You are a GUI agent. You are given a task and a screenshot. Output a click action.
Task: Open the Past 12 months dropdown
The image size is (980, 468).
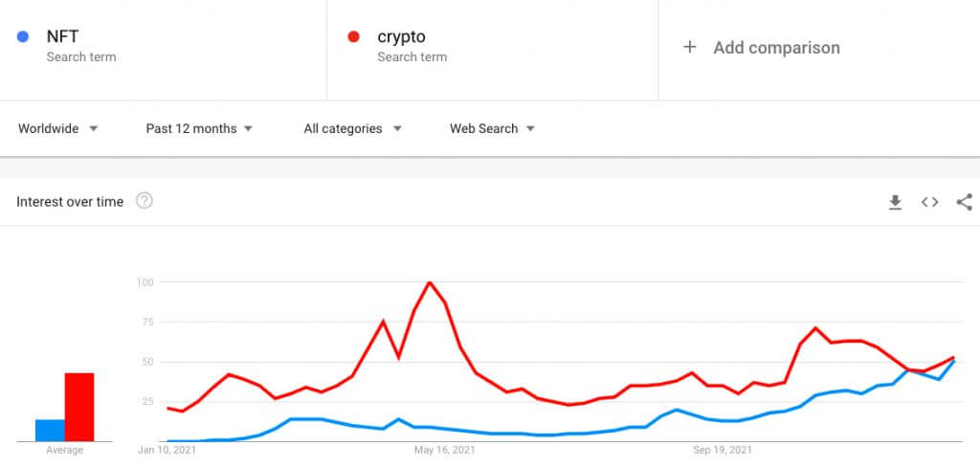click(x=199, y=128)
